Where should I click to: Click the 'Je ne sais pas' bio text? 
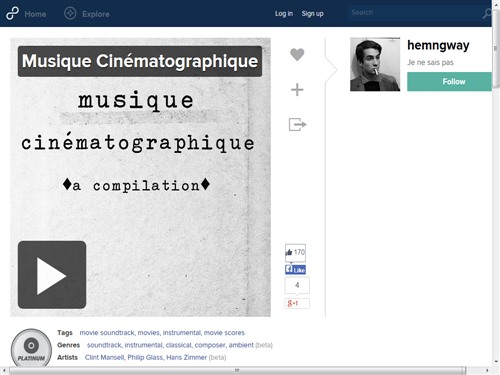[430, 62]
